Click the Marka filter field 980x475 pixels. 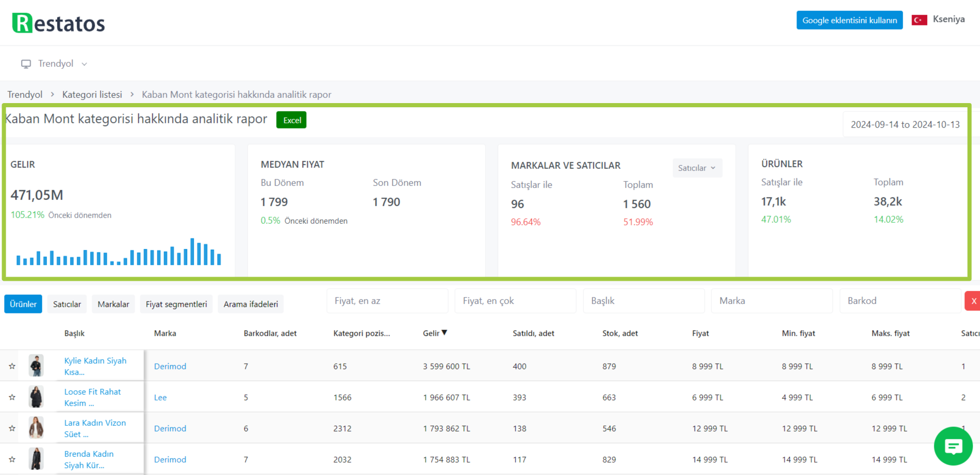772,301
